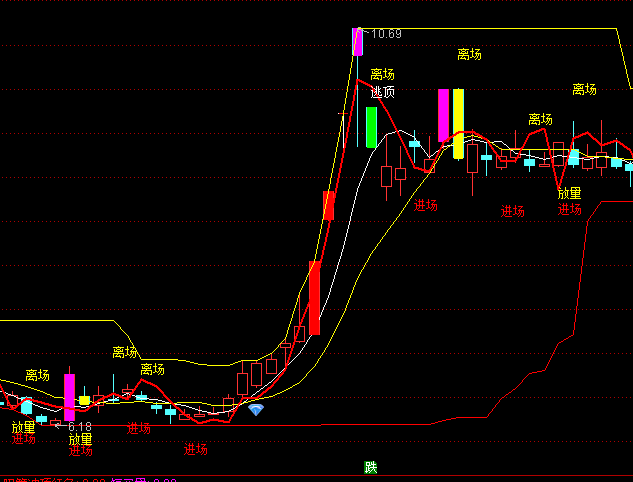Click the leftmost 放量 volume label
The height and width of the screenshot is (482, 633).
point(23,426)
